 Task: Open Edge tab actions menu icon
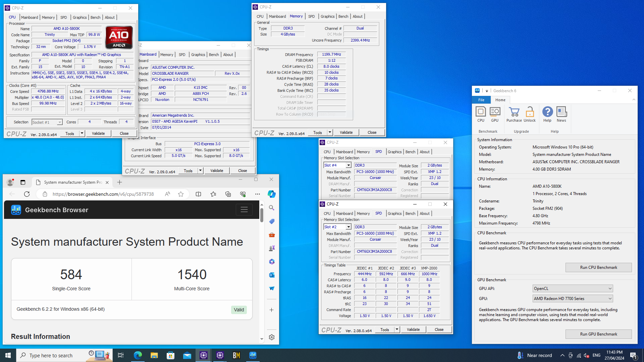pos(23,182)
